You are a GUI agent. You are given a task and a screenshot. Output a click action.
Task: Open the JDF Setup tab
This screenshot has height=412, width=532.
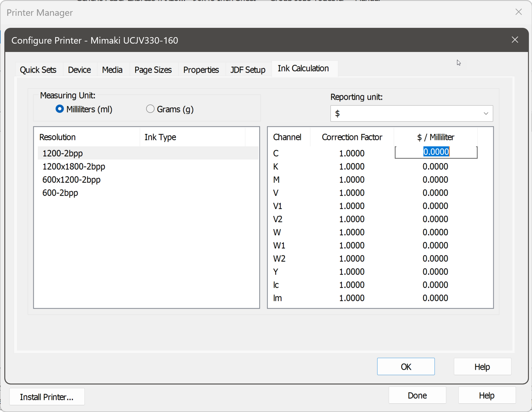(x=248, y=70)
